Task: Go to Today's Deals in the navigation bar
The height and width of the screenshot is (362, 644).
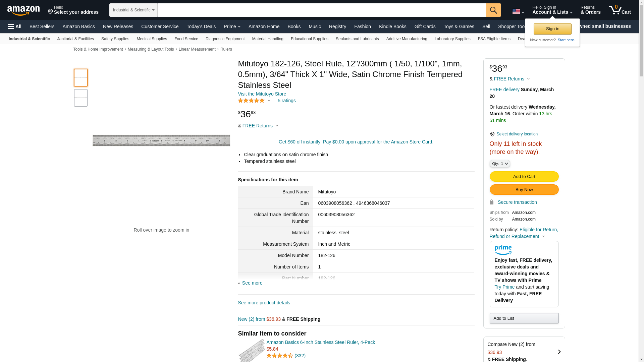Action: point(201,26)
